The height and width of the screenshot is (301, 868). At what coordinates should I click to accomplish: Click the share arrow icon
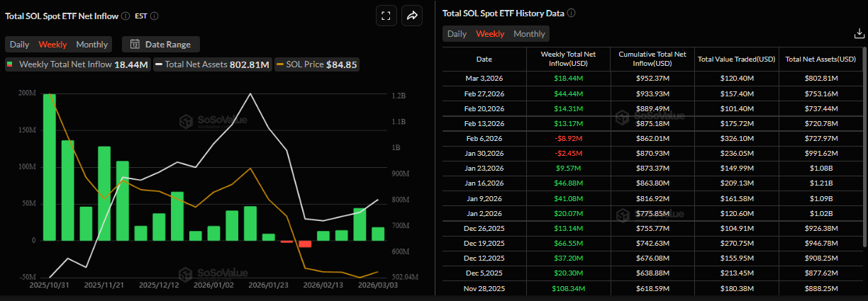pos(411,16)
